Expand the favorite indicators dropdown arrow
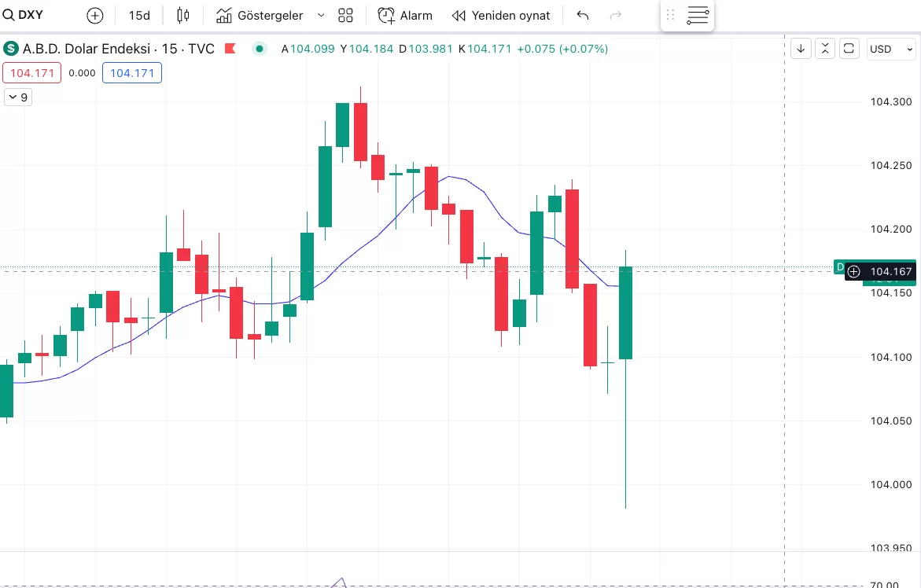This screenshot has width=921, height=588. (x=321, y=16)
